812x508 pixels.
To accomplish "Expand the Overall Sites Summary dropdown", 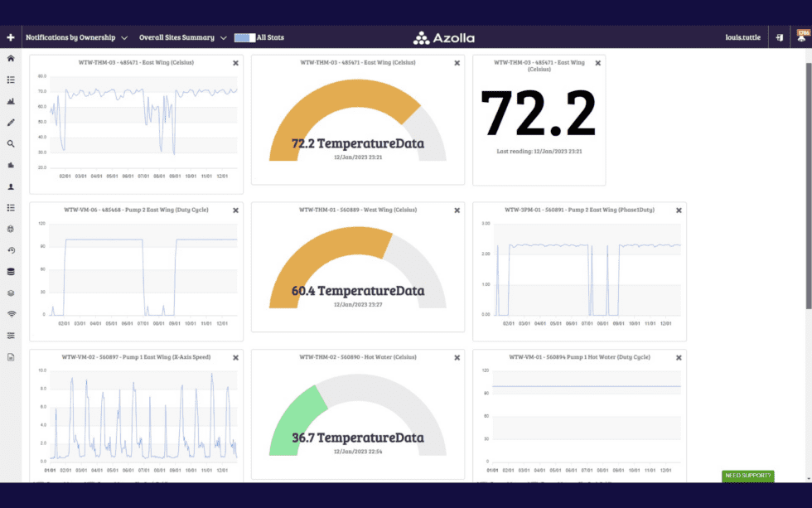I will (176, 37).
